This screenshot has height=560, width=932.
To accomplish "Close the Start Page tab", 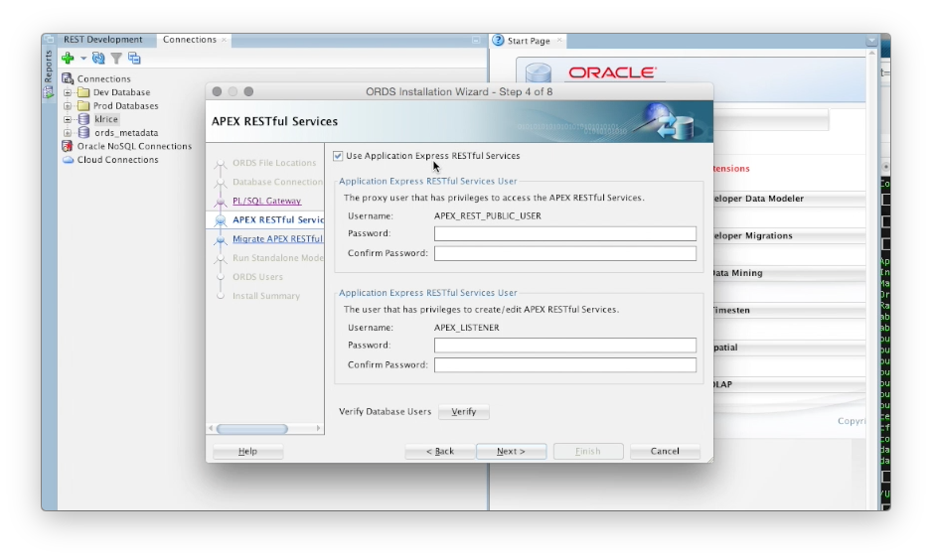I will pyautogui.click(x=559, y=41).
